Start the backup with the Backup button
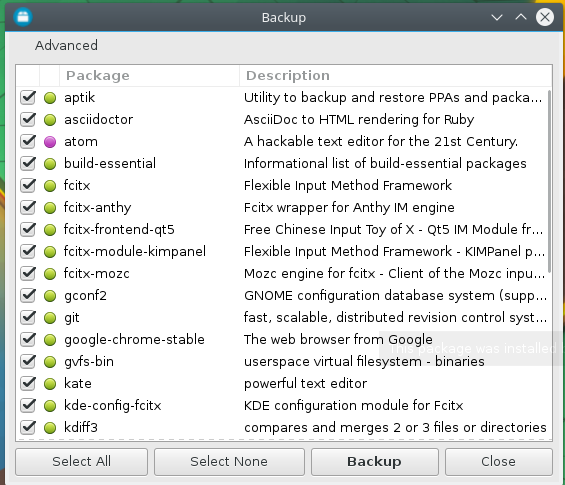The height and width of the screenshot is (485, 565). tap(375, 462)
